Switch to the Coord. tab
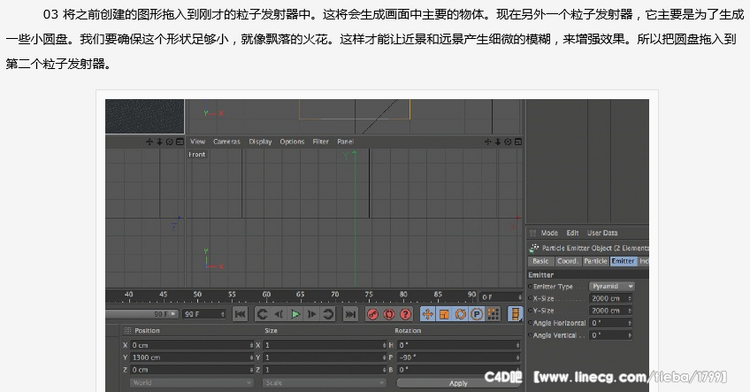 568,261
